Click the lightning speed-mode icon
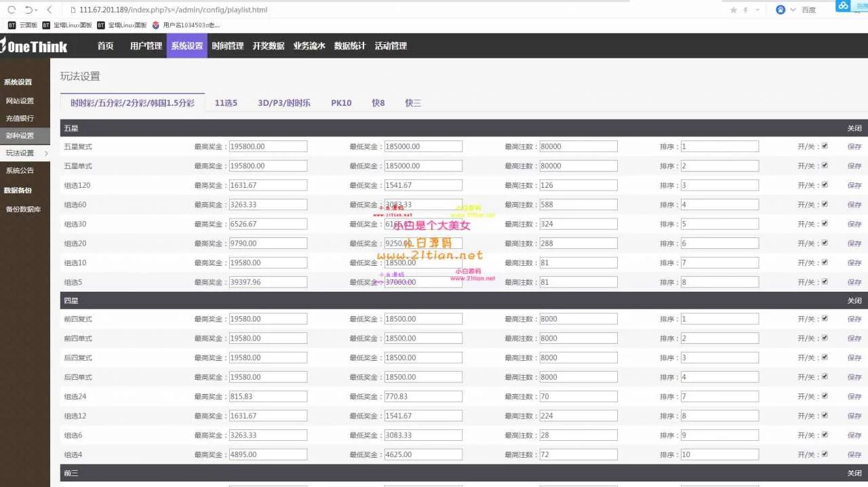The image size is (868, 487). click(747, 10)
